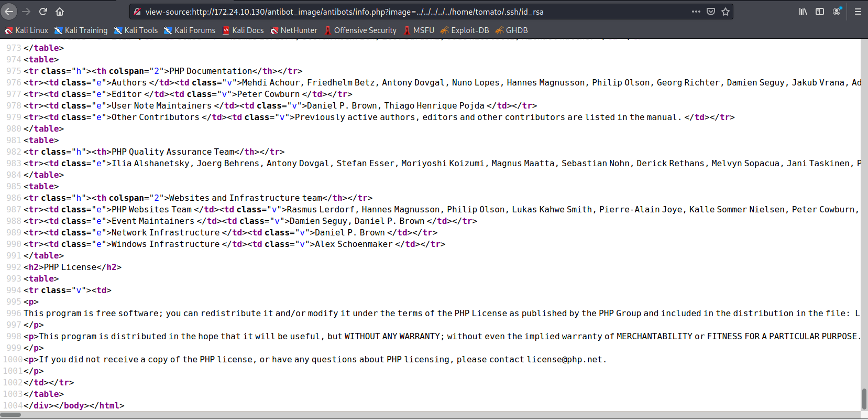Click 'PHP Documentation' text on line 975
The height and width of the screenshot is (420, 868).
(x=211, y=71)
